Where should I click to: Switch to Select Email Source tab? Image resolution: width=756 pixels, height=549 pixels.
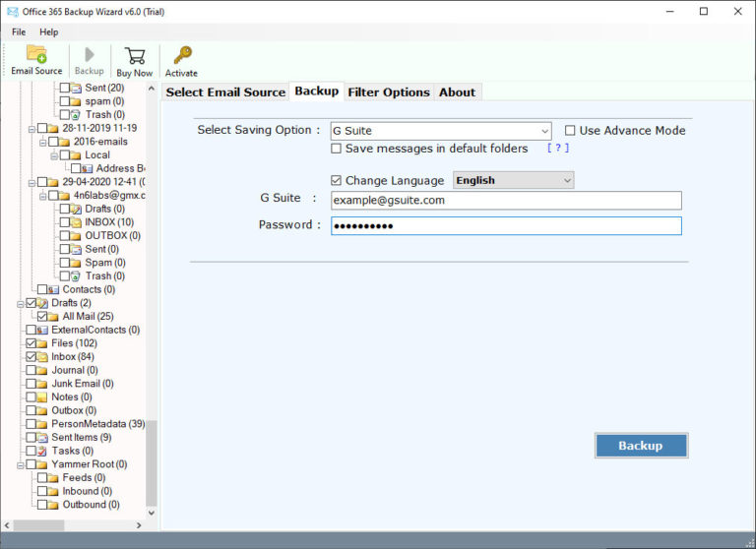[225, 92]
